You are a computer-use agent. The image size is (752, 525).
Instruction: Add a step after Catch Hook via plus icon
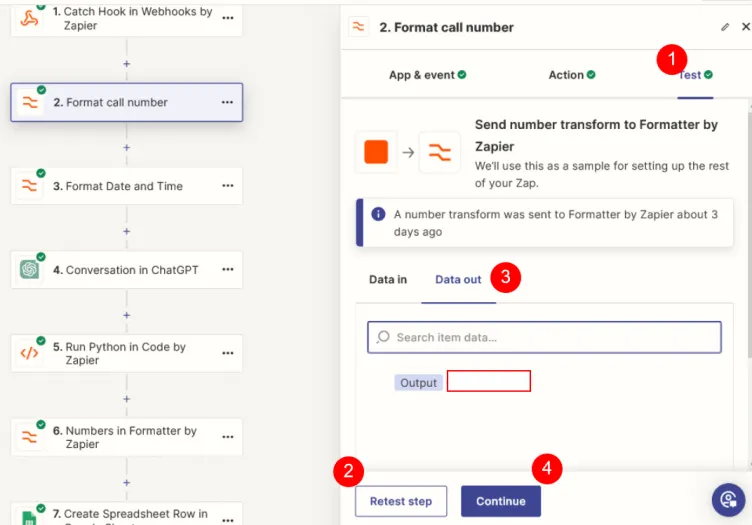[127, 64]
